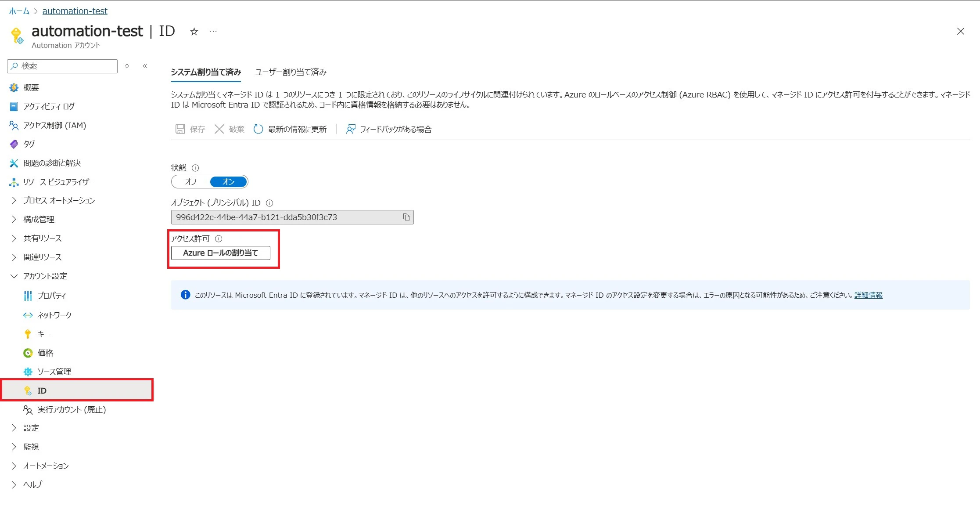The height and width of the screenshot is (531, 980).
Task: Click the ホーム breadcrumb link
Action: coord(19,11)
